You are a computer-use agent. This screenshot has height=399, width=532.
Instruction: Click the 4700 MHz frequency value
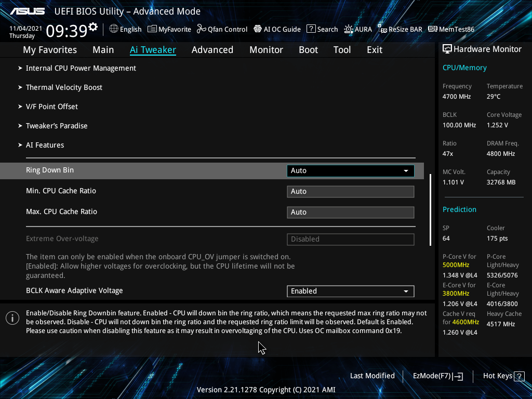click(x=457, y=97)
